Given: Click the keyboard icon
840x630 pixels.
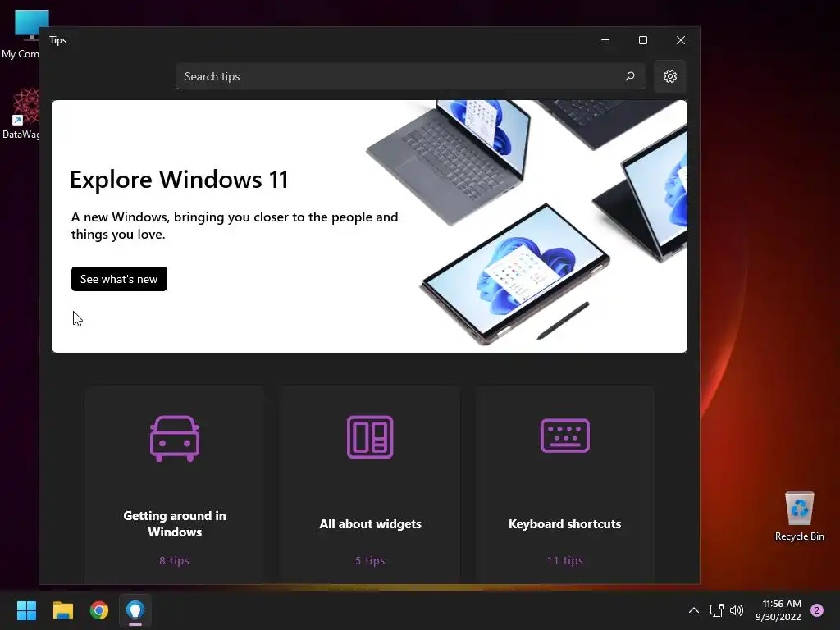Looking at the screenshot, I should (564, 436).
